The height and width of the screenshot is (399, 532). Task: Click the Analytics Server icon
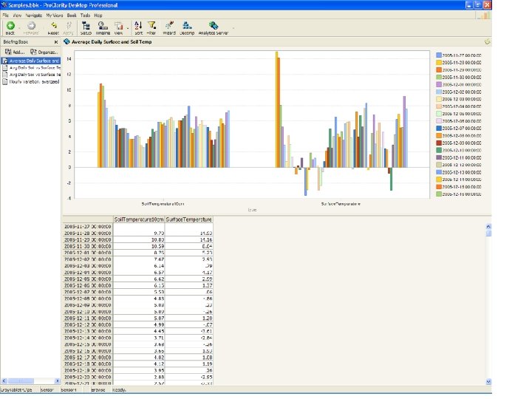click(213, 27)
